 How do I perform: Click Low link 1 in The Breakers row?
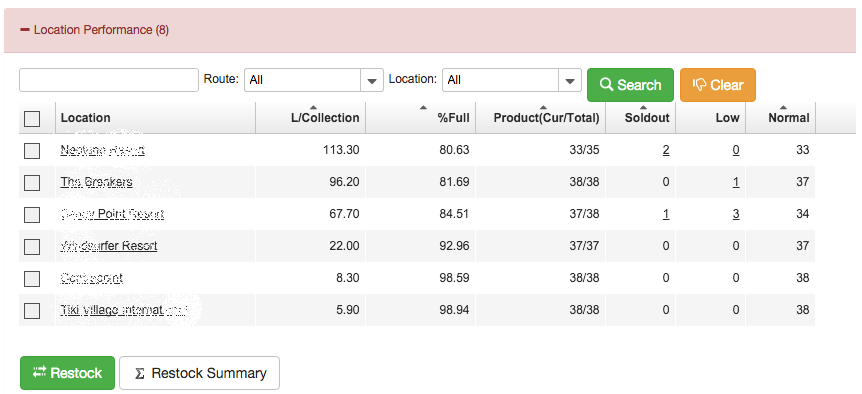point(736,182)
